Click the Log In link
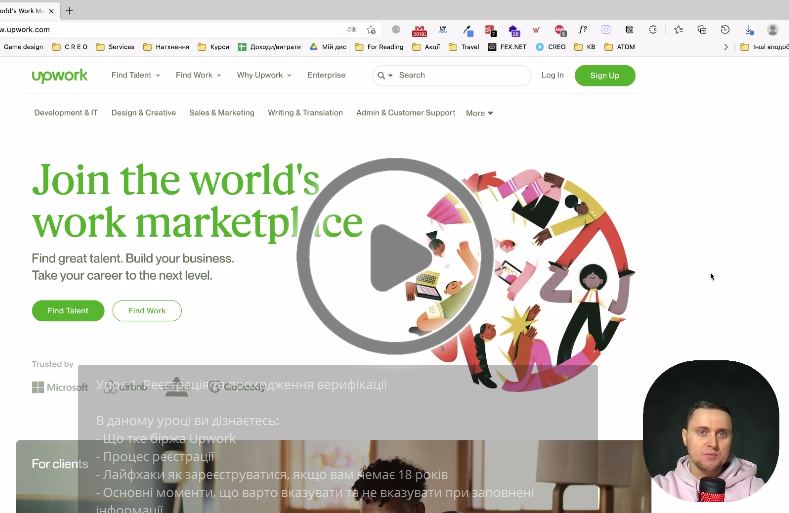Image resolution: width=789 pixels, height=513 pixels. tap(553, 75)
